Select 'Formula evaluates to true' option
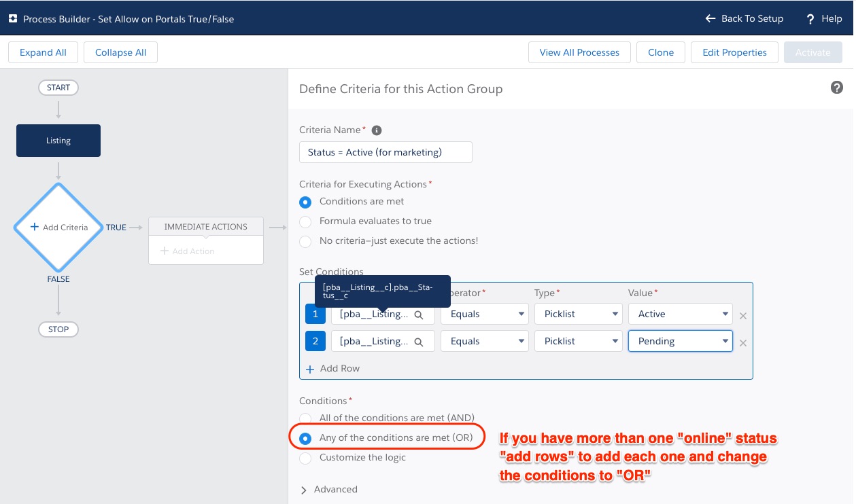Image resolution: width=856 pixels, height=504 pixels. click(306, 221)
